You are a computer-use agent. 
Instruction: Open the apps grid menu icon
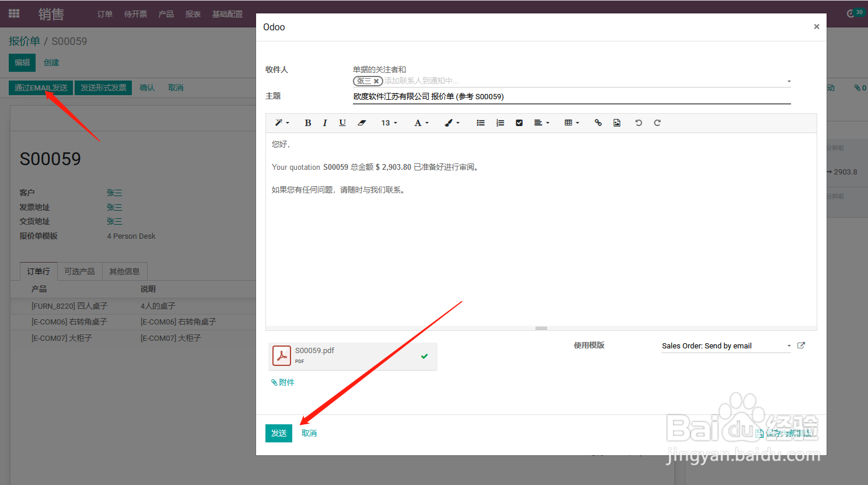[x=14, y=13]
